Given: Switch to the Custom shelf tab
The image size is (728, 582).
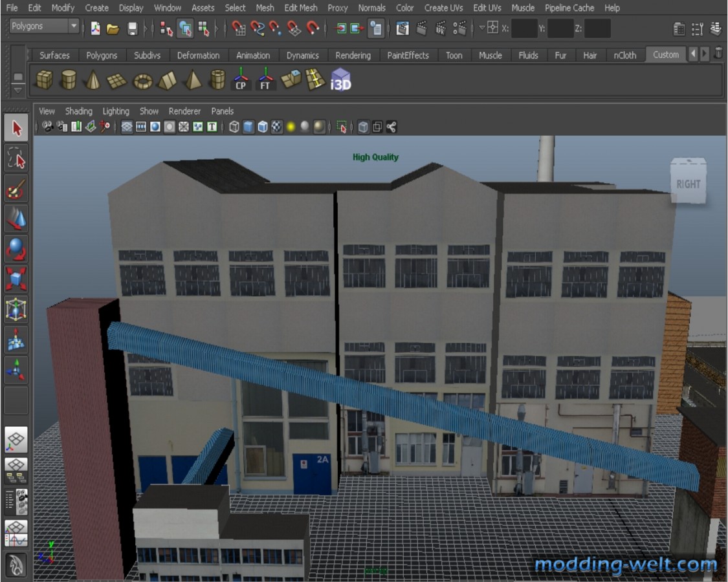Looking at the screenshot, I should [666, 55].
